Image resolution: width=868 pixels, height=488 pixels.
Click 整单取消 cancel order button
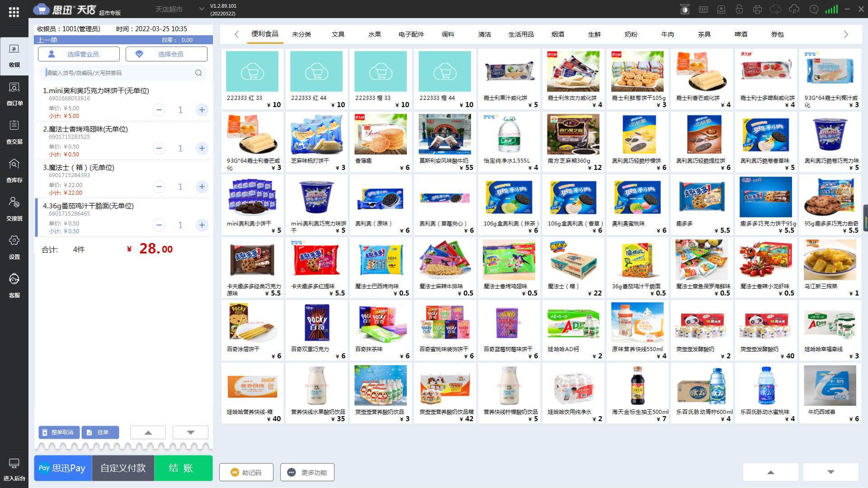[59, 432]
